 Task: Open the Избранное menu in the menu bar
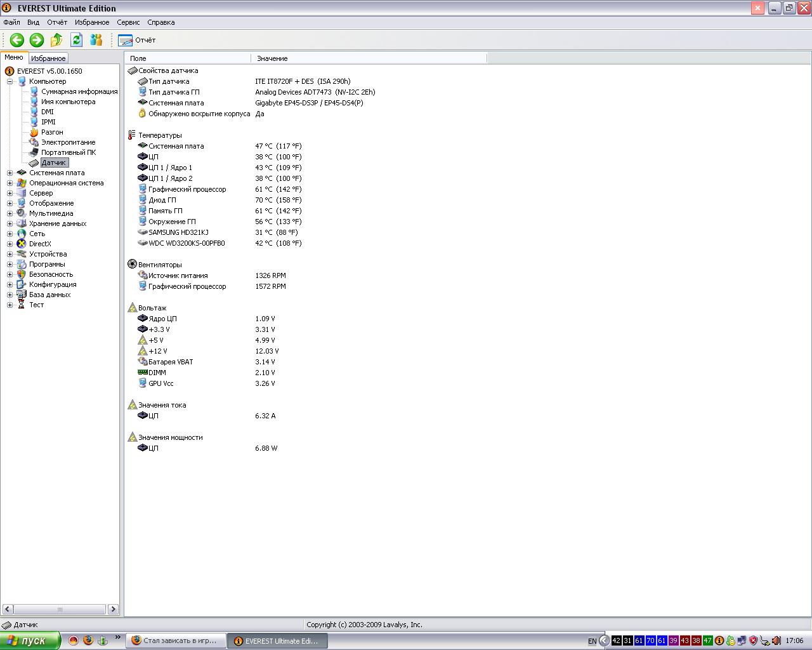[92, 22]
